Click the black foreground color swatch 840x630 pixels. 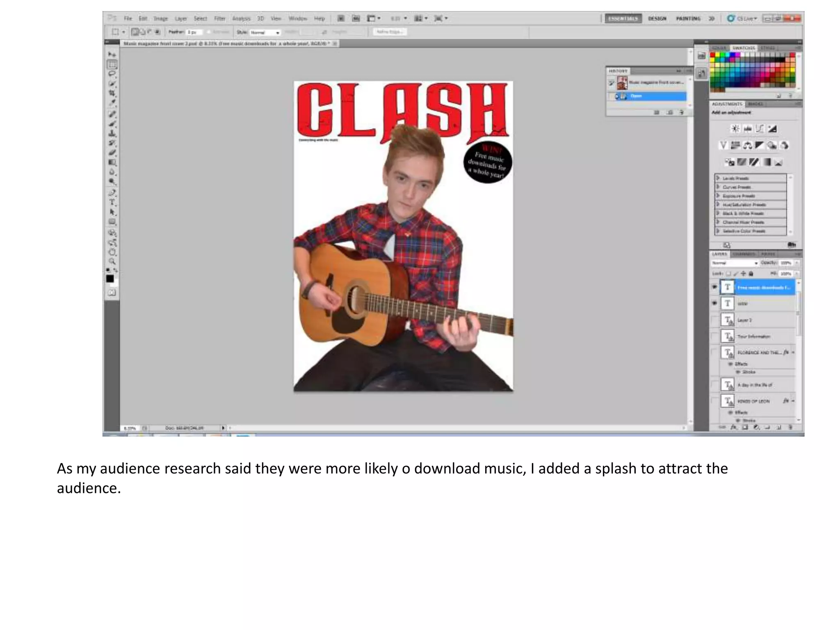point(110,279)
